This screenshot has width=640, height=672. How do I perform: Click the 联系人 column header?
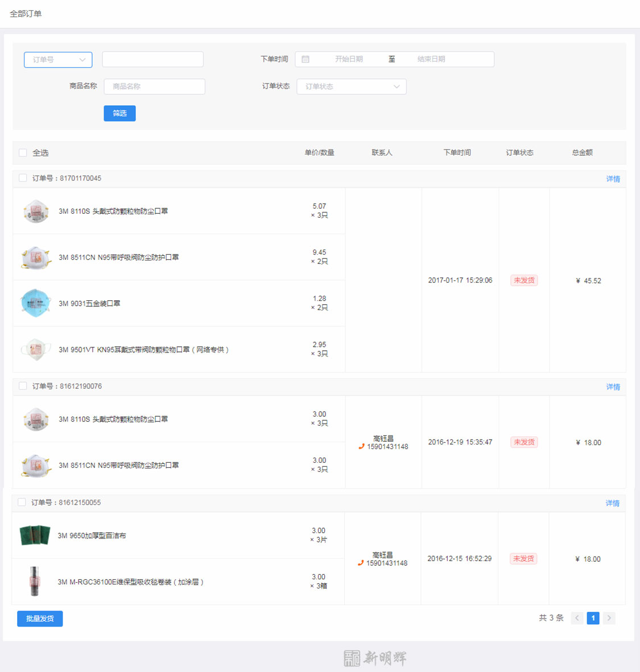tap(382, 152)
